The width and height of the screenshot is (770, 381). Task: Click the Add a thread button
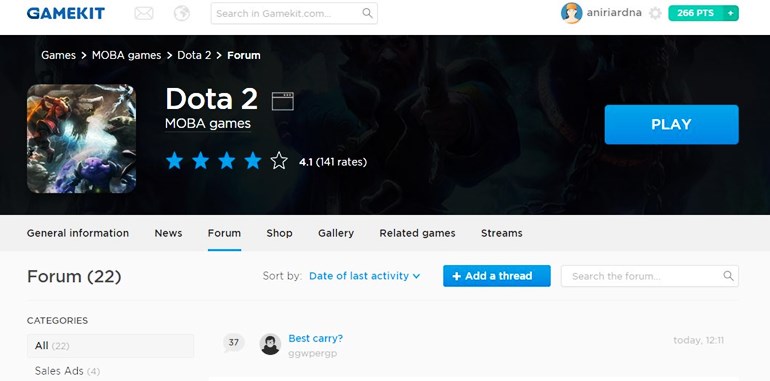point(496,276)
